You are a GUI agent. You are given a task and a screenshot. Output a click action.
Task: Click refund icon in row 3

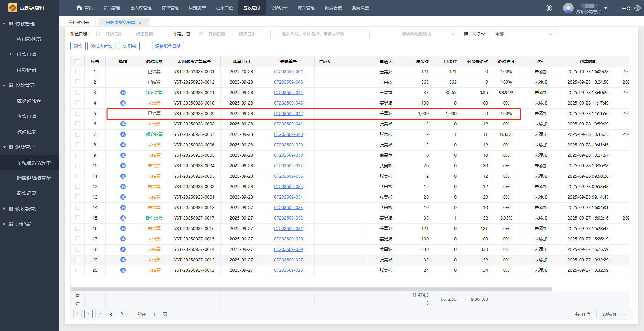click(123, 93)
